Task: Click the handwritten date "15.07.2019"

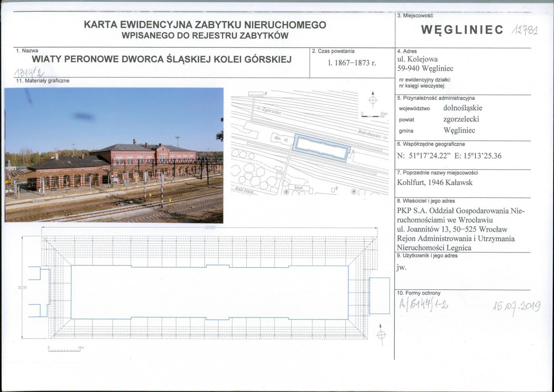Action: coord(517,306)
